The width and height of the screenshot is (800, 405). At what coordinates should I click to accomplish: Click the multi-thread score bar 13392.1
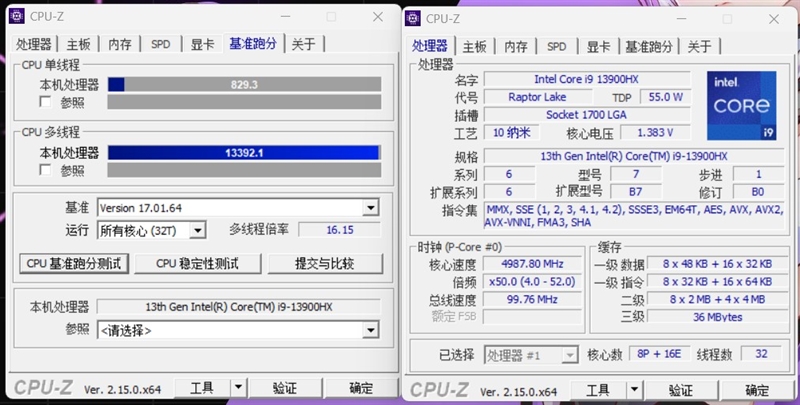[x=244, y=153]
